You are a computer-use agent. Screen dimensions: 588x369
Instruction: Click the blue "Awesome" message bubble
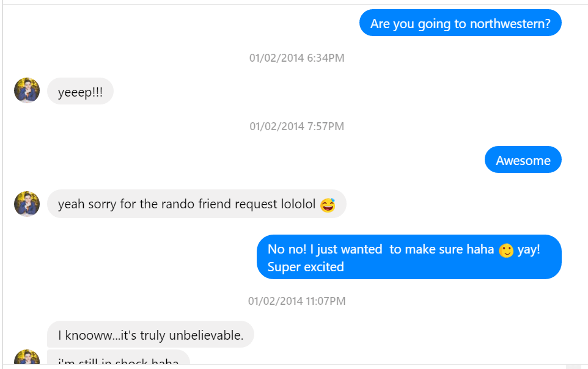coord(523,160)
